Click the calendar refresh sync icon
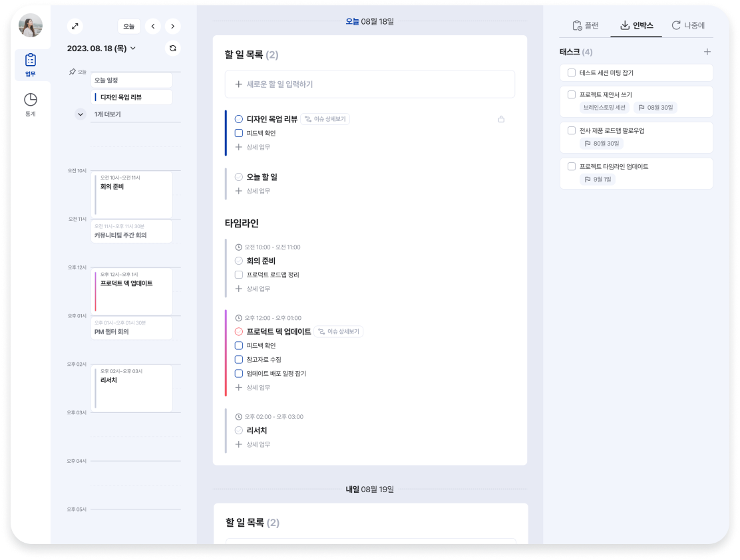 (173, 49)
